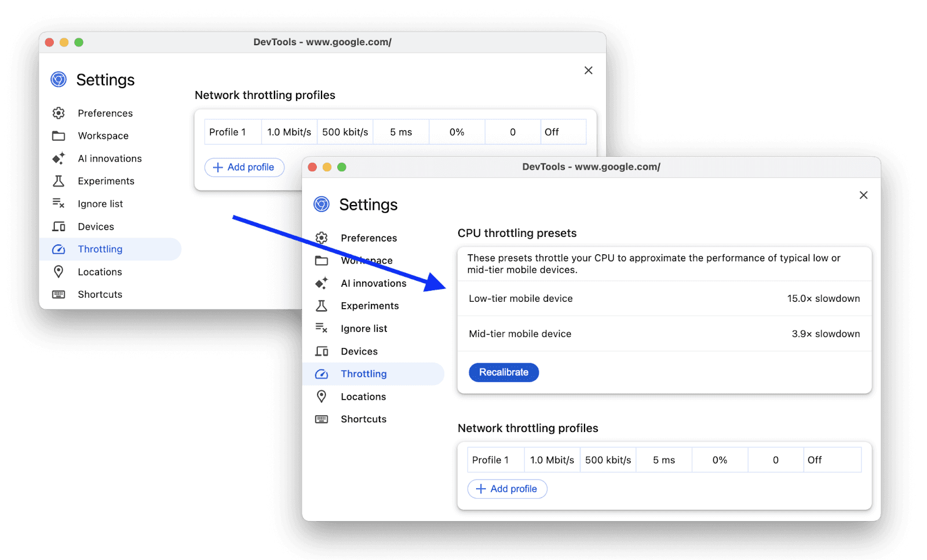Viewport: 927px width, 560px height.
Task: Click the AI innovations sparkle icon
Action: [322, 283]
